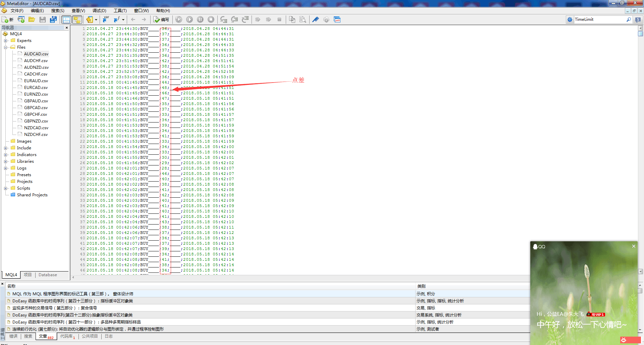The height and width of the screenshot is (345, 644).
Task: Switch to the Database navigator tab
Action: coord(48,275)
